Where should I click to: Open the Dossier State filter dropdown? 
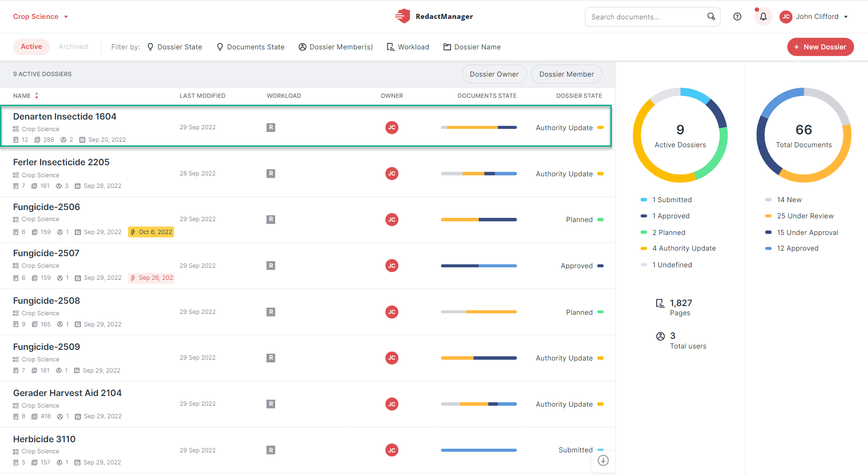coord(175,47)
